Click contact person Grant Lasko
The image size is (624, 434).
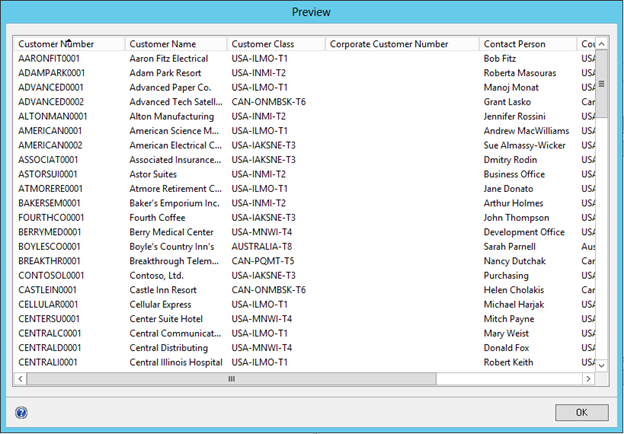507,102
